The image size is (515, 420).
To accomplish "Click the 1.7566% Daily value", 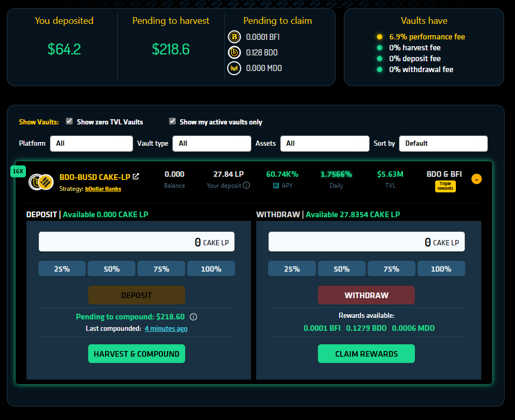I will pyautogui.click(x=336, y=174).
